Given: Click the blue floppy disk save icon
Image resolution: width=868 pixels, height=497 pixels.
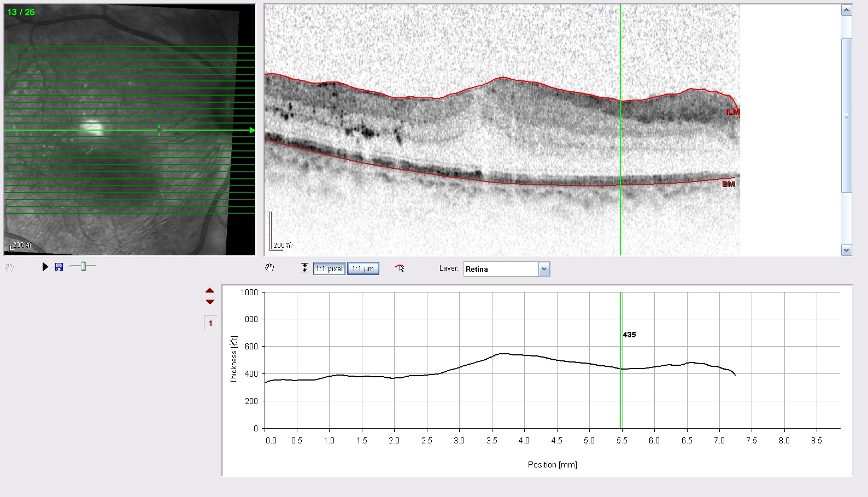Looking at the screenshot, I should coord(59,267).
